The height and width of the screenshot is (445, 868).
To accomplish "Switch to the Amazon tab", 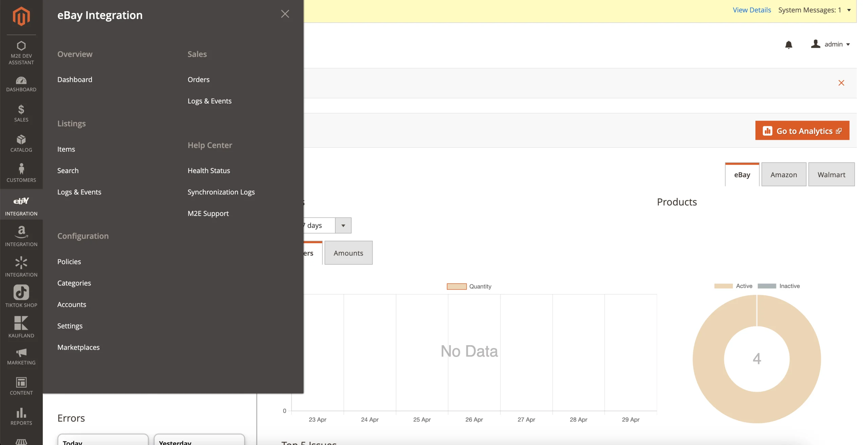I will pyautogui.click(x=783, y=174).
